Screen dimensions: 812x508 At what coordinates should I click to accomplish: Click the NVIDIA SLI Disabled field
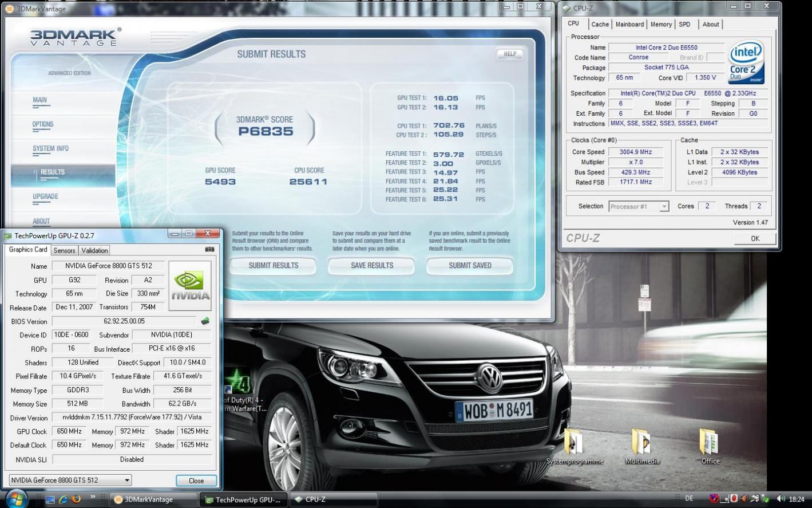[x=132, y=459]
